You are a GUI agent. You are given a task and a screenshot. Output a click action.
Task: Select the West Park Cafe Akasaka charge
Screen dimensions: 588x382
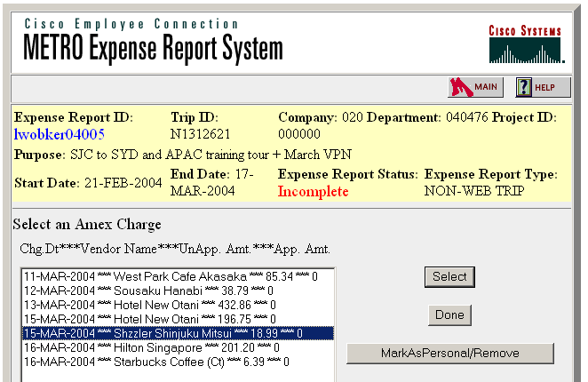(178, 276)
